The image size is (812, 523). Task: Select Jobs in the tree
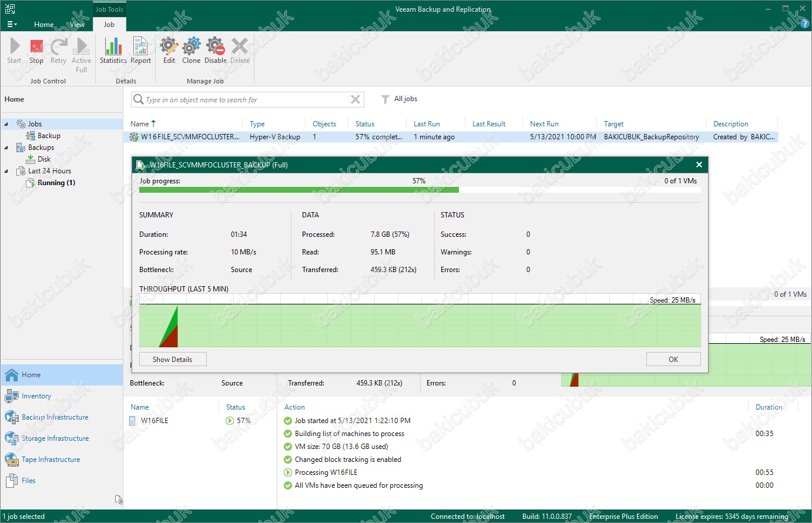tap(35, 124)
